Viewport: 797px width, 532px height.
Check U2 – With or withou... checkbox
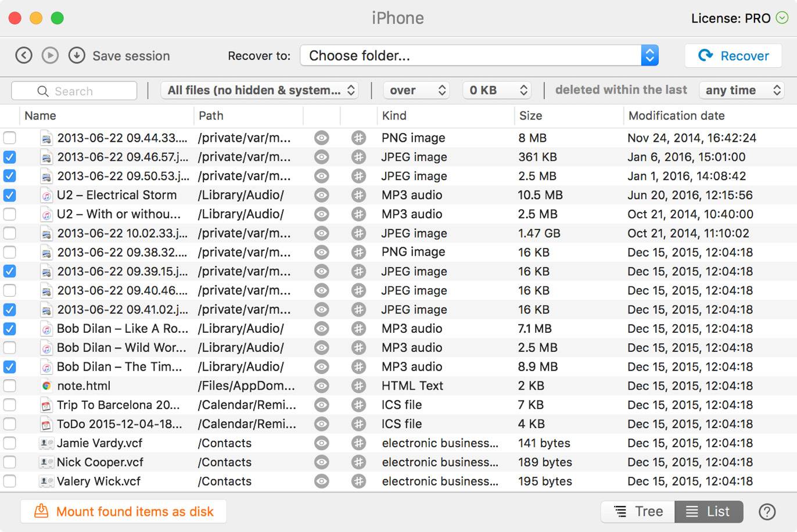(x=9, y=214)
